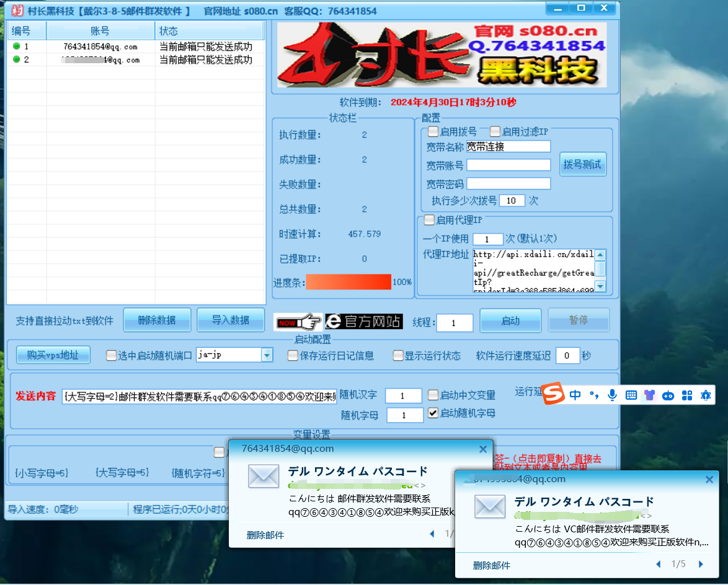This screenshot has width=728, height=585.
Task: Click proxy IP box scroll down arrow
Action: (x=600, y=286)
